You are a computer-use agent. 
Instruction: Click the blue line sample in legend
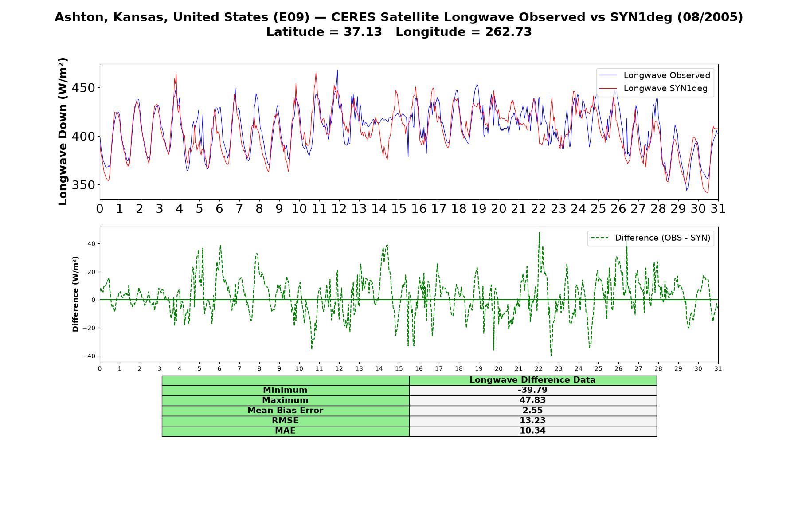pyautogui.click(x=608, y=75)
